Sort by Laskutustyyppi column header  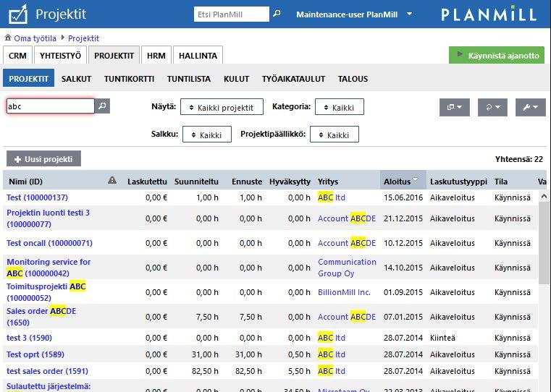(458, 182)
